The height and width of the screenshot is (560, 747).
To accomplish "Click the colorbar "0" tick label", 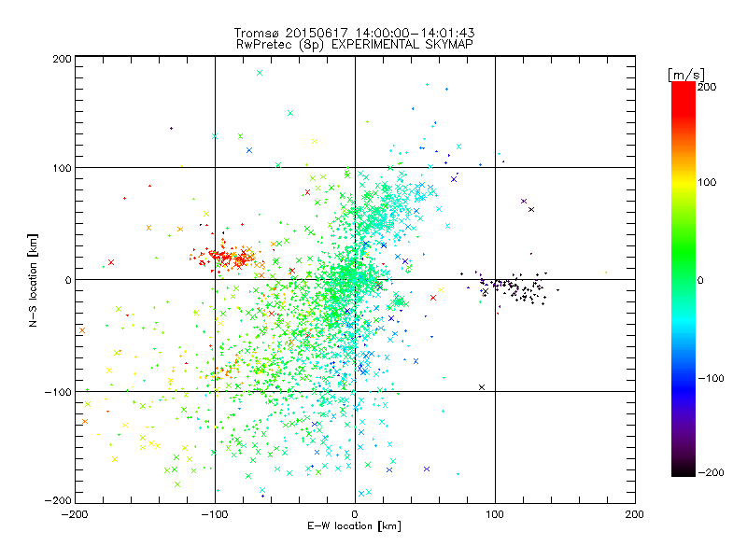I will pyautogui.click(x=700, y=280).
